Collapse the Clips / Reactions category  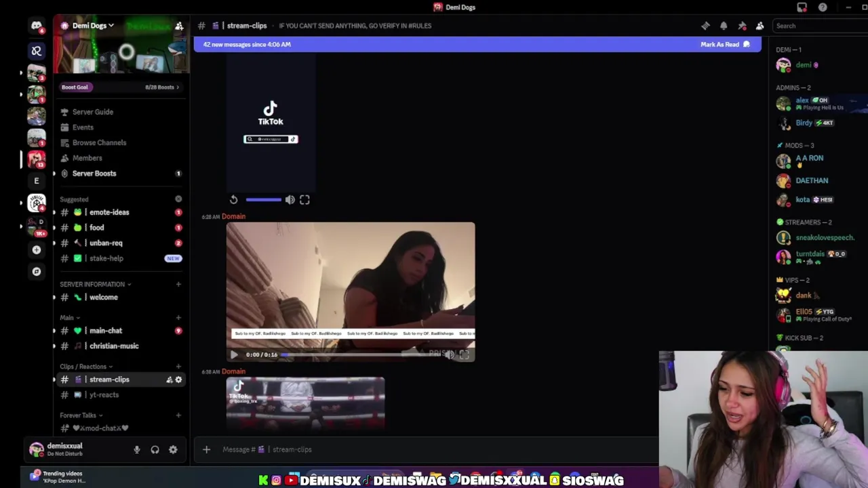coord(86,367)
